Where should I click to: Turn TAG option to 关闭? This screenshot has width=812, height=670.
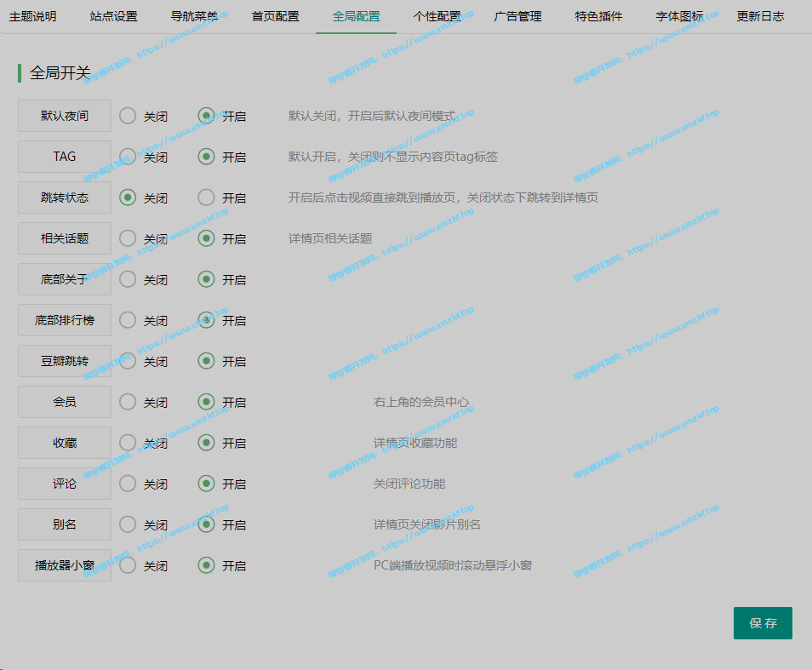pos(128,157)
